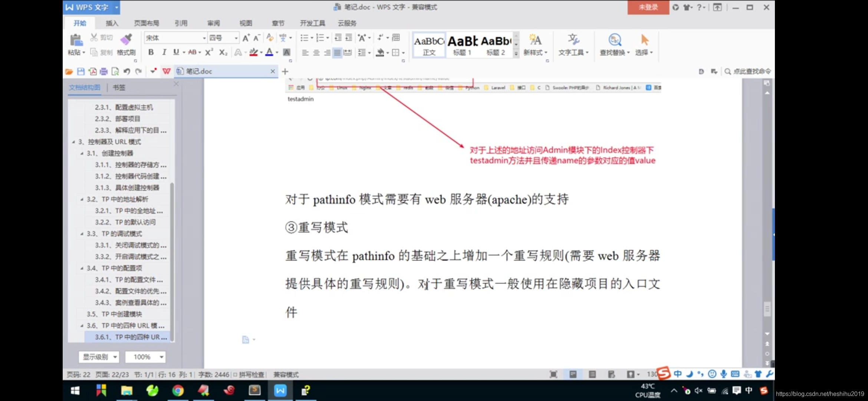Save document with floppy disk icon
Viewport: 868px width, 401px height.
point(81,71)
